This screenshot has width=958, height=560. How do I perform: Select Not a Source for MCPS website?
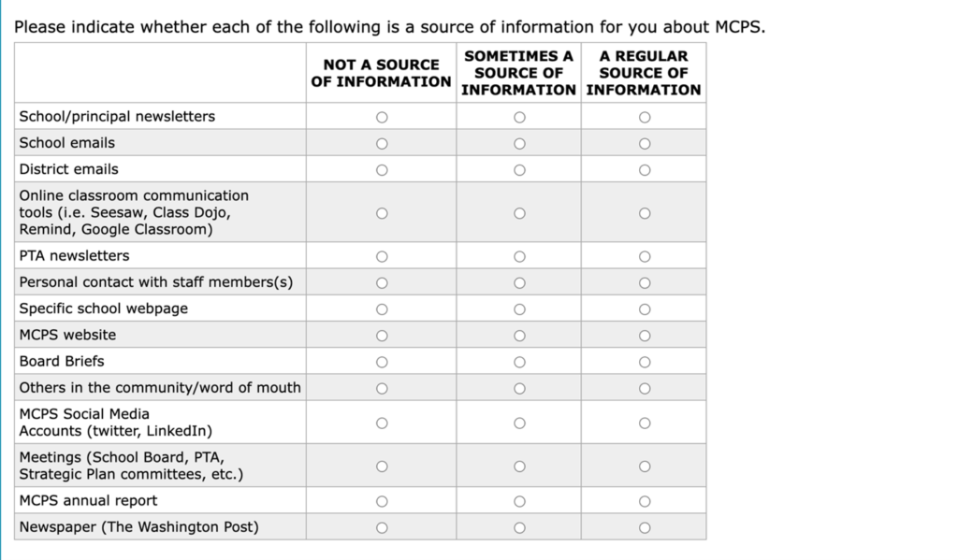(382, 336)
